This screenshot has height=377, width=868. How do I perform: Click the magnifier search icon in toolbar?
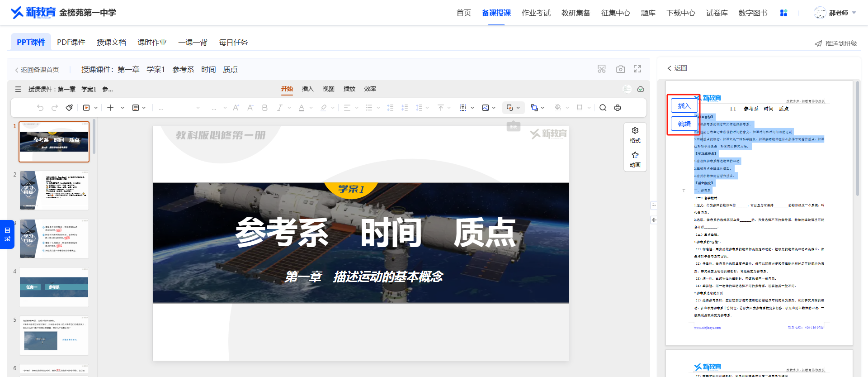point(603,108)
